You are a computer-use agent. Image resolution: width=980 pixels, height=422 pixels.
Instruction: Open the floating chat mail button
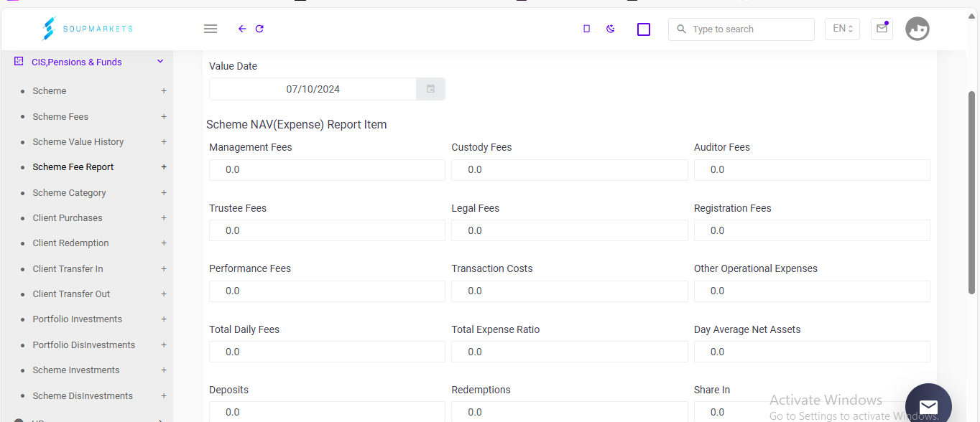pos(928,407)
